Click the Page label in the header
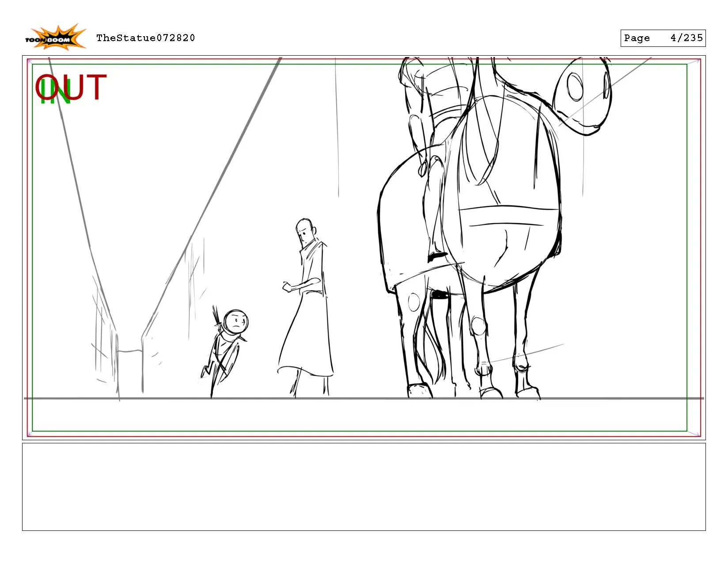This screenshot has height=564, width=728. (x=637, y=38)
